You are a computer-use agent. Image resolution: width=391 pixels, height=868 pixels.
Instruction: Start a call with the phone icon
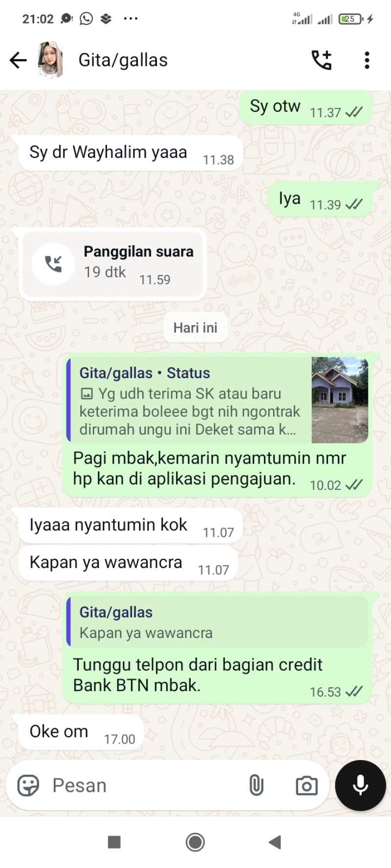click(x=322, y=60)
